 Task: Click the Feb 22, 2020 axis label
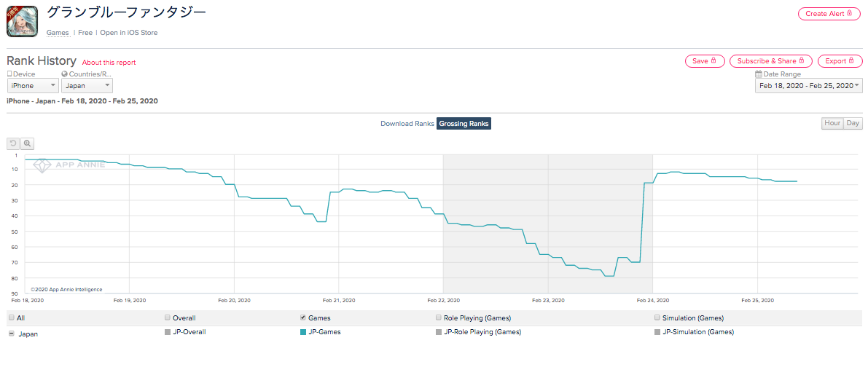point(443,301)
